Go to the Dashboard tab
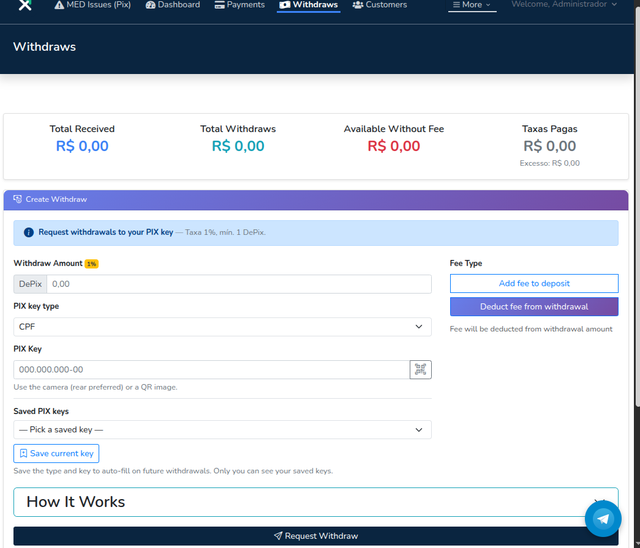 [x=173, y=5]
